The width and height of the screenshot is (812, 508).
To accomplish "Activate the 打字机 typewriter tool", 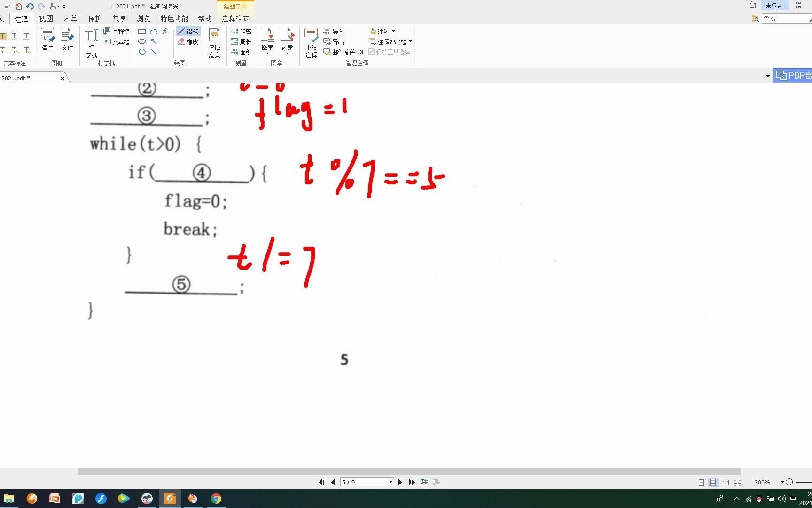I will click(x=91, y=43).
